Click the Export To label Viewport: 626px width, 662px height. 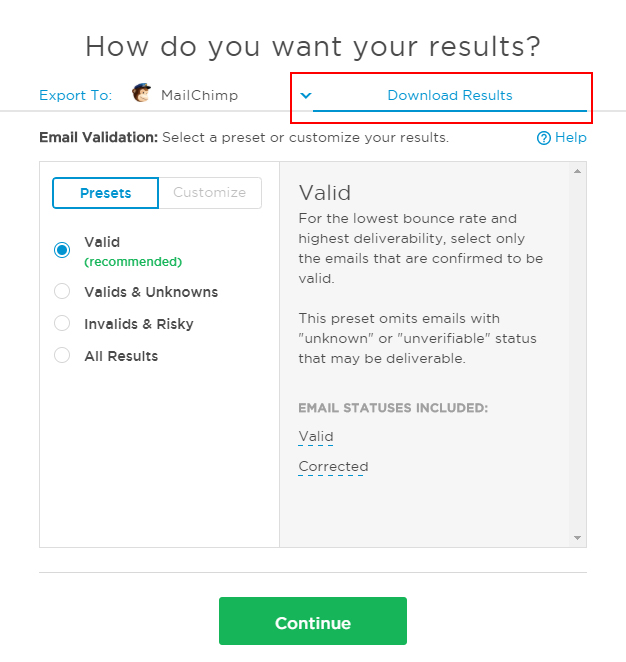tap(75, 96)
